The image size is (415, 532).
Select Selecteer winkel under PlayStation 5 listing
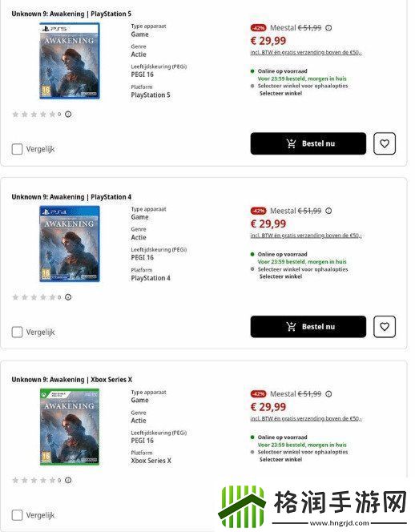click(280, 93)
